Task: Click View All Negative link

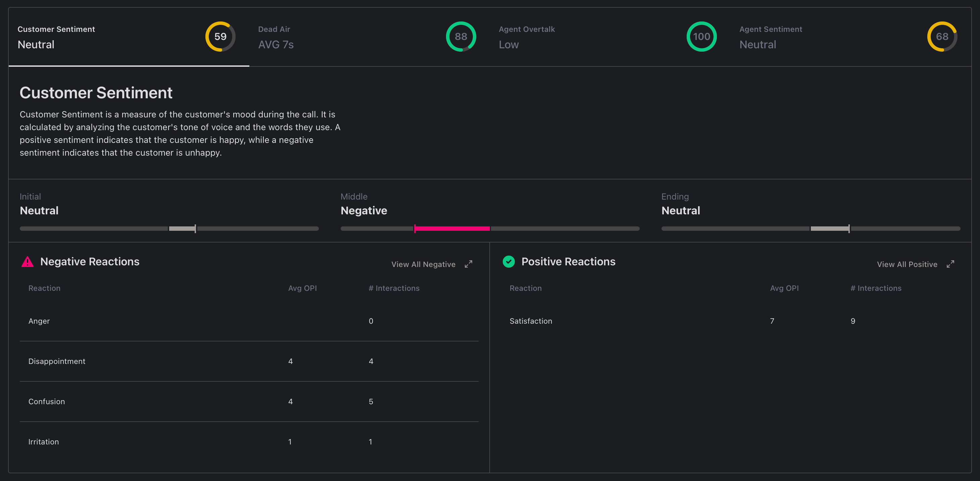Action: pyautogui.click(x=423, y=264)
